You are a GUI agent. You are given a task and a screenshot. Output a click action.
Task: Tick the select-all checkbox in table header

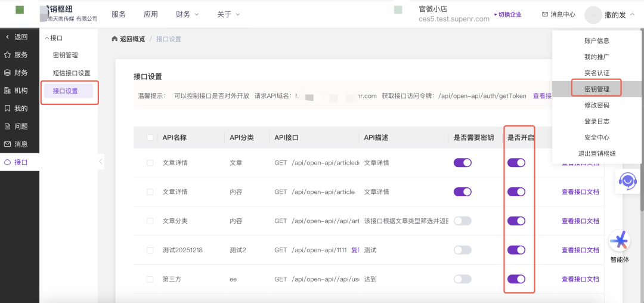pyautogui.click(x=150, y=138)
